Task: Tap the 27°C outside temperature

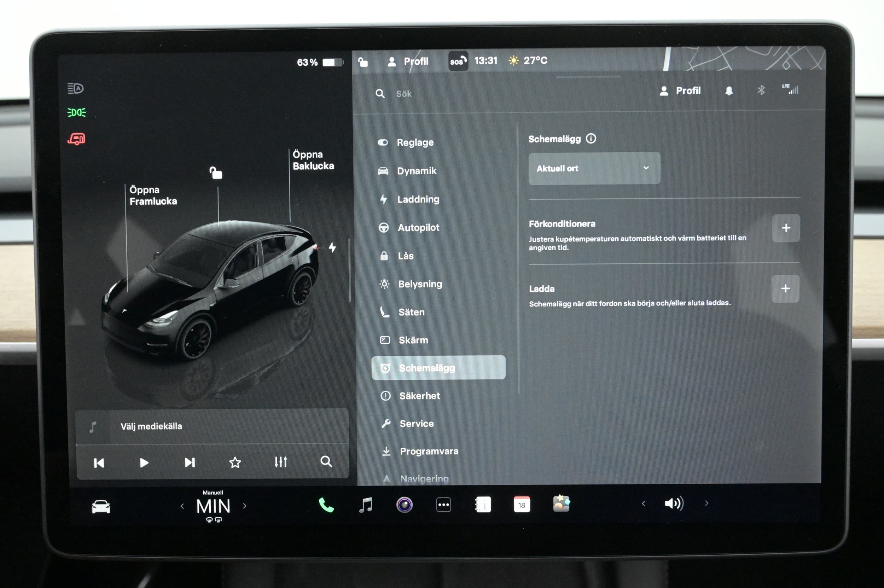Action: (535, 60)
